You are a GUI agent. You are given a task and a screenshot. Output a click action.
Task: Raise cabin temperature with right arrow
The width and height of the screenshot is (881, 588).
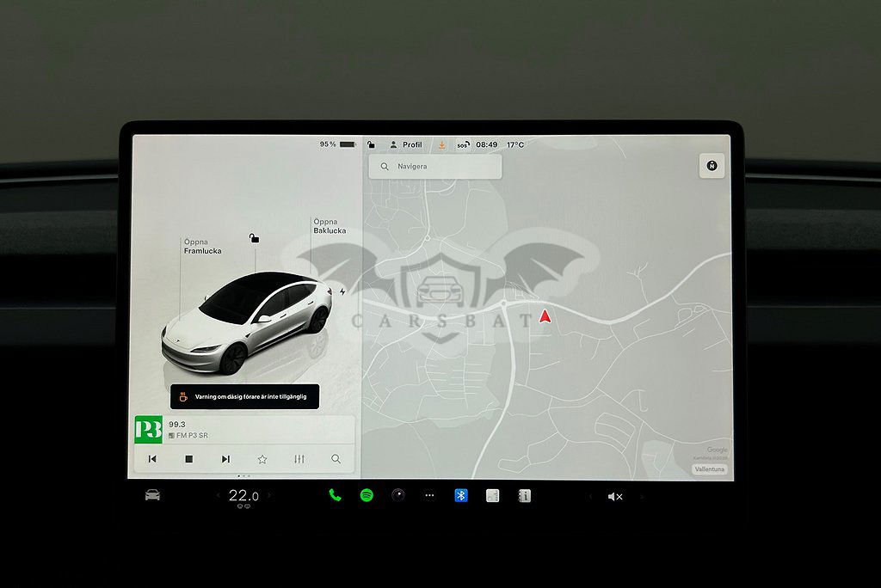(269, 496)
